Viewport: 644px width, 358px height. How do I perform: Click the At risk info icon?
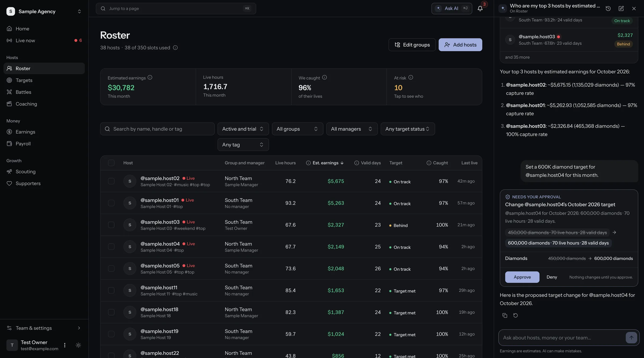coord(411,77)
